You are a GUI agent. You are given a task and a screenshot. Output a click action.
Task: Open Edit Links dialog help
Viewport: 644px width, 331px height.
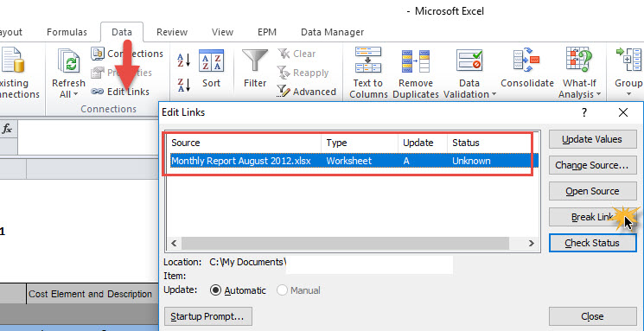tap(584, 112)
